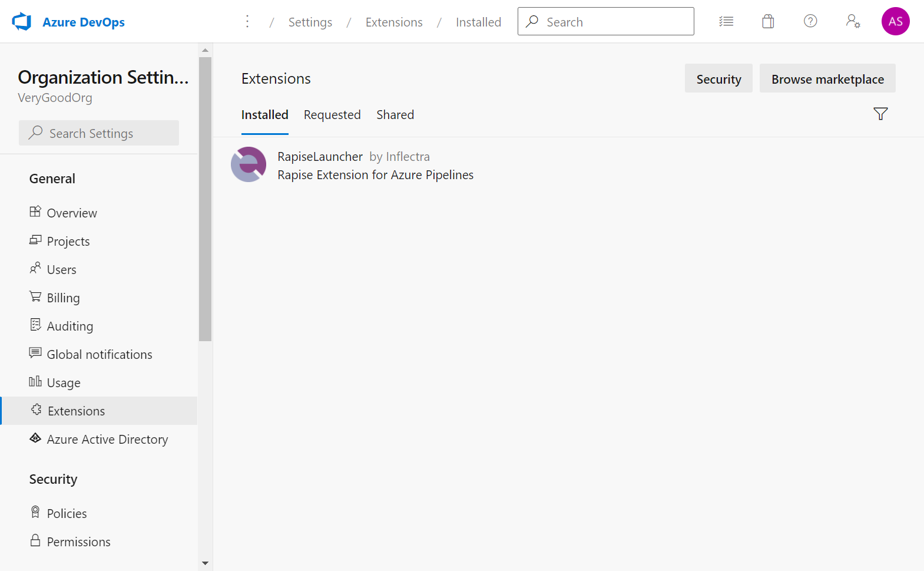This screenshot has height=571, width=924.
Task: Click the sidebar scrollbar thumb
Action: coord(205,199)
